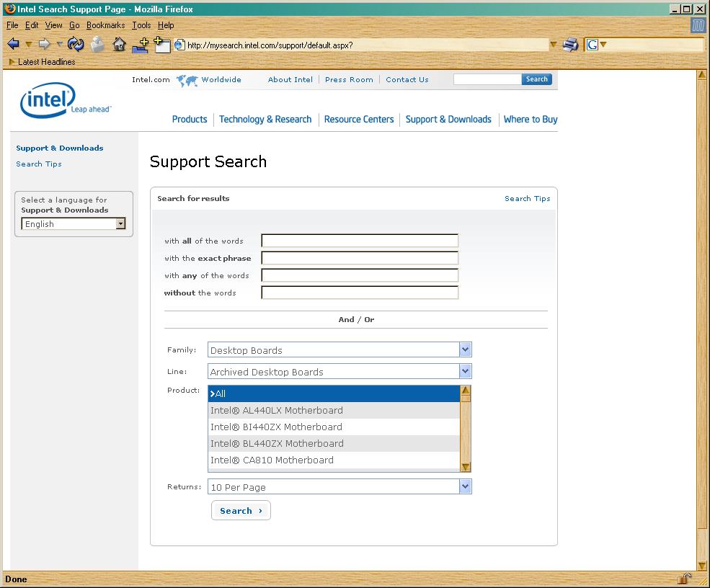Click the Google search engine icon
The width and height of the screenshot is (710, 588).
(592, 45)
